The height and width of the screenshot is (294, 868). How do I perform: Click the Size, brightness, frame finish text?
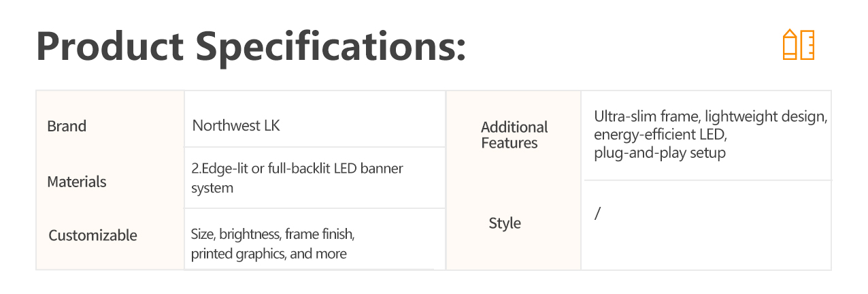273,235
